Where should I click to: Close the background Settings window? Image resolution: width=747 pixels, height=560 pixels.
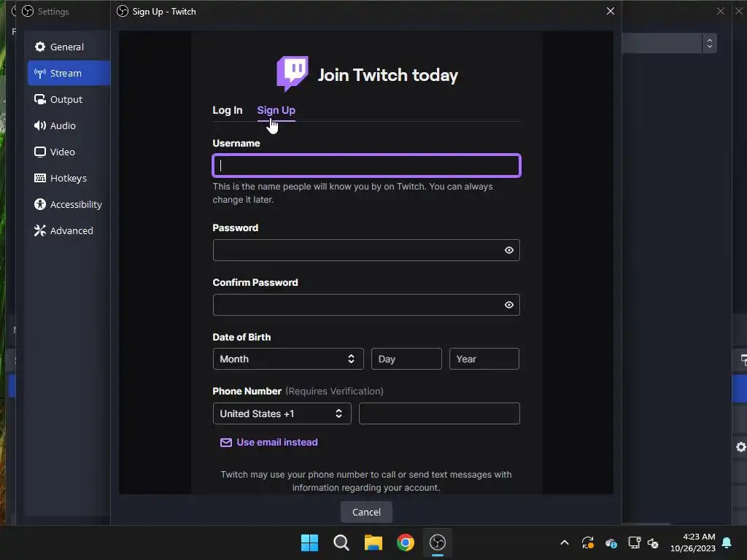pos(720,11)
